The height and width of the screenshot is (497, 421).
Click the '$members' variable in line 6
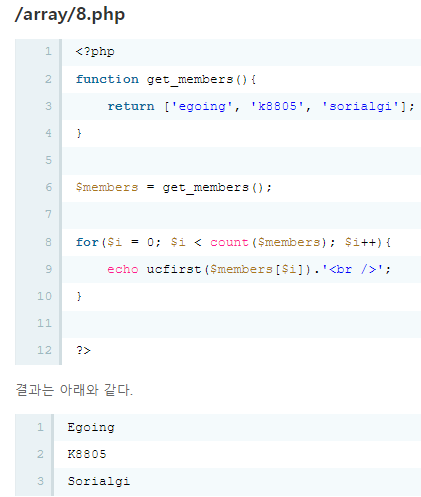click(107, 187)
